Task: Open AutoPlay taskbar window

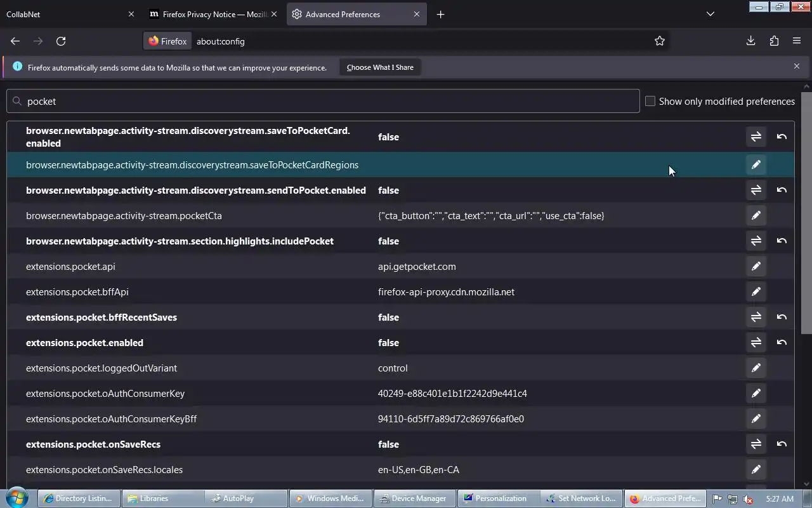Action: (245, 498)
